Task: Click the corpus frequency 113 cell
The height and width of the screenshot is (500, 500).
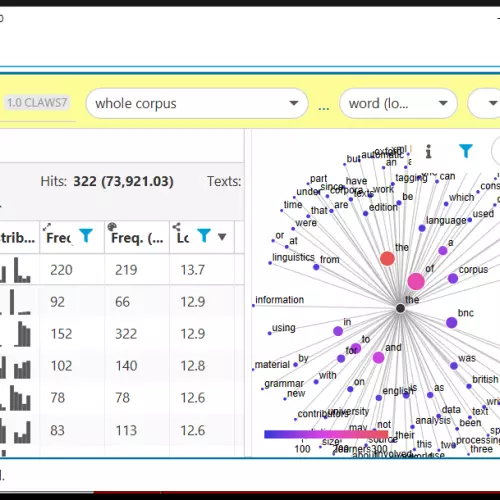Action: pyautogui.click(x=126, y=430)
